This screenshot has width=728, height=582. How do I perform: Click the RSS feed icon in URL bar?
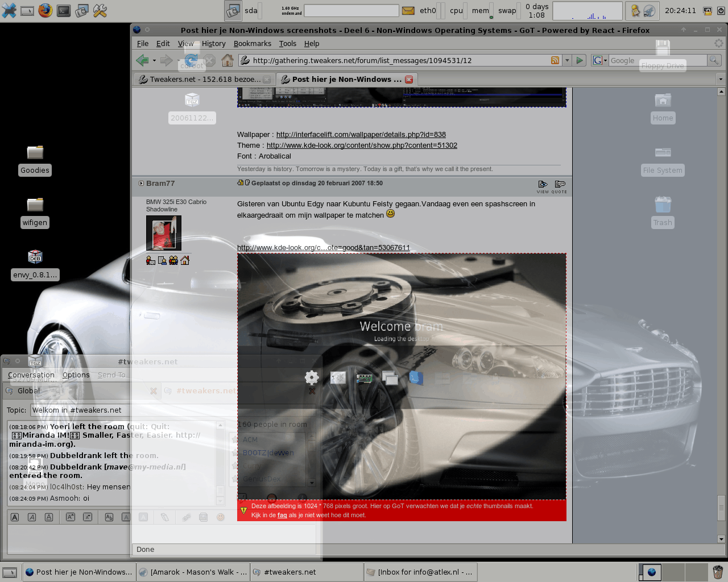[x=555, y=60]
